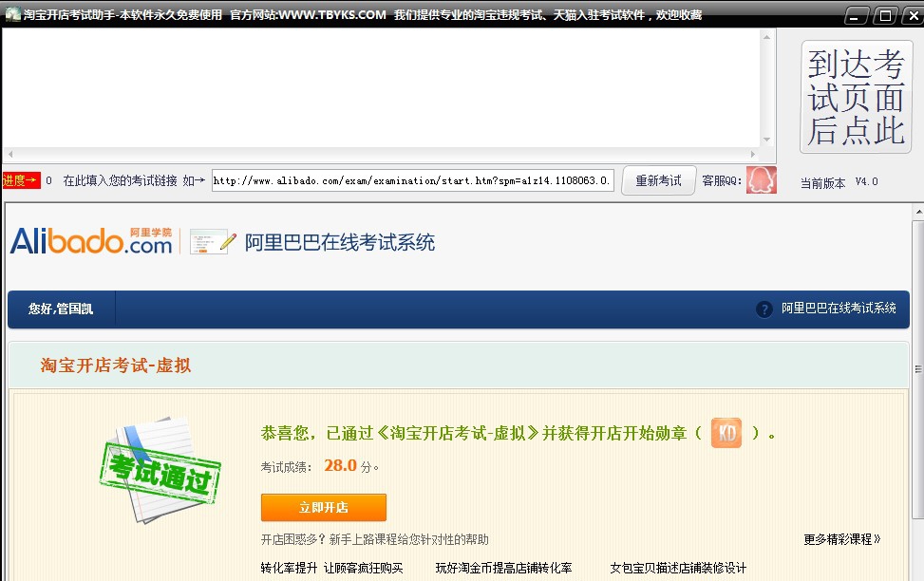Open the 玩好淘金币提高店铺转化率 course link
Image resolution: width=924 pixels, height=581 pixels.
pos(504,568)
